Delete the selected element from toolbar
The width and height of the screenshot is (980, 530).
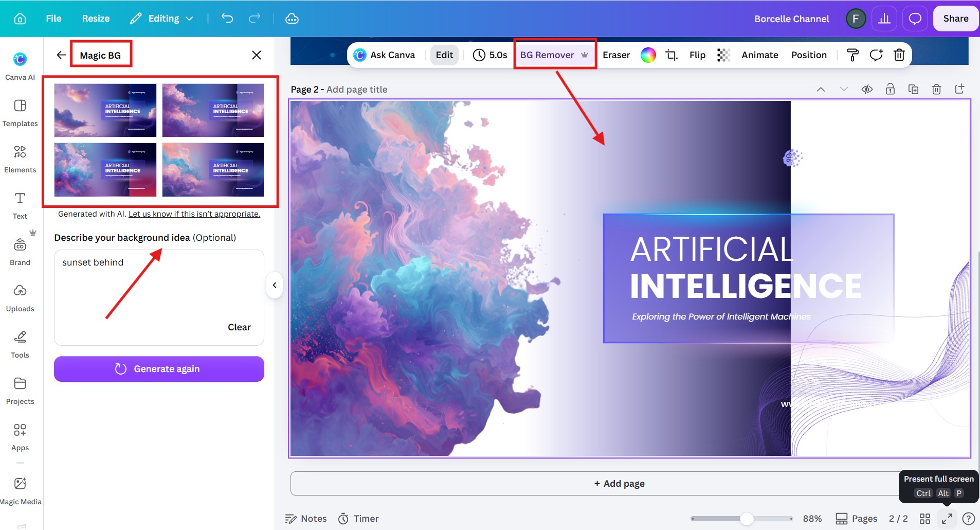[x=899, y=55]
